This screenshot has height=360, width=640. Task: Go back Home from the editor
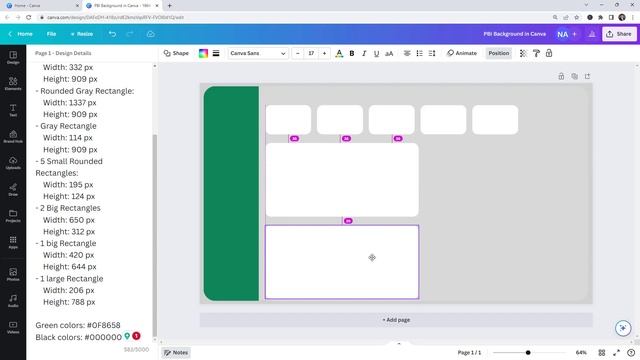point(20,34)
